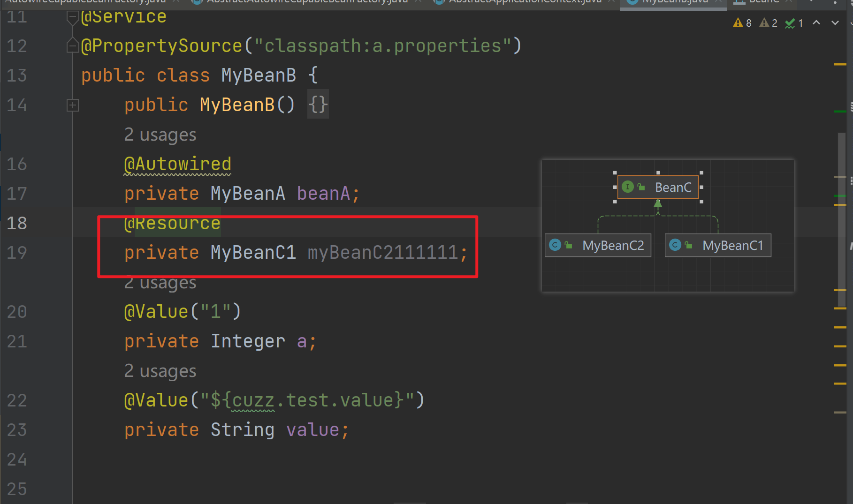Expand the collapsed {} constructor body
This screenshot has height=504, width=853.
pos(318,105)
